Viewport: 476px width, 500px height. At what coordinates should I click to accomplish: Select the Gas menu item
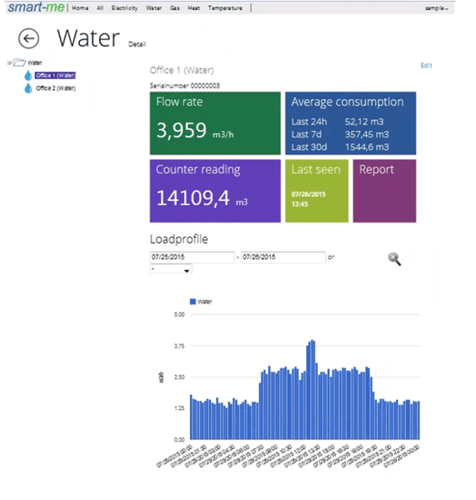tap(175, 8)
